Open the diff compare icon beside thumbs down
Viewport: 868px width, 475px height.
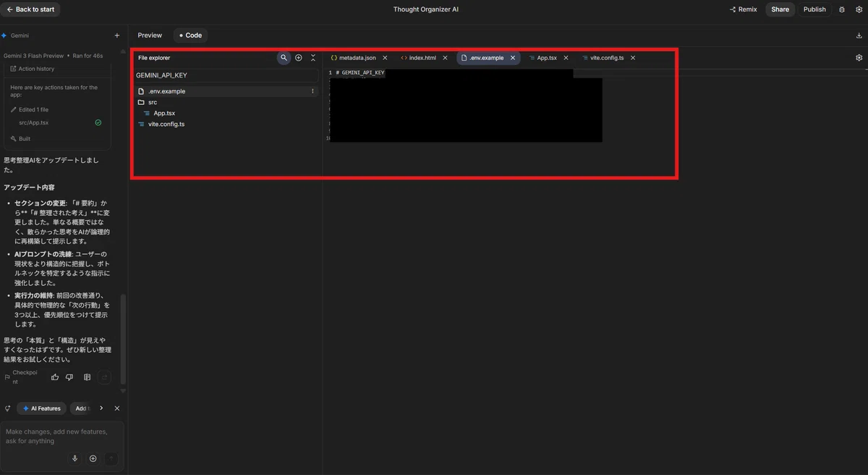87,377
